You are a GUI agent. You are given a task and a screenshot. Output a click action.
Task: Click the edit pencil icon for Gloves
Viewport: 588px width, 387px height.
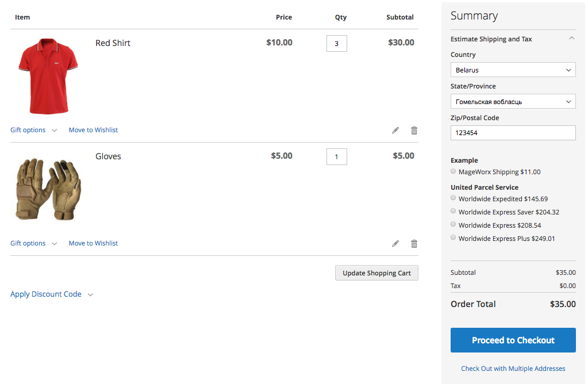point(395,244)
